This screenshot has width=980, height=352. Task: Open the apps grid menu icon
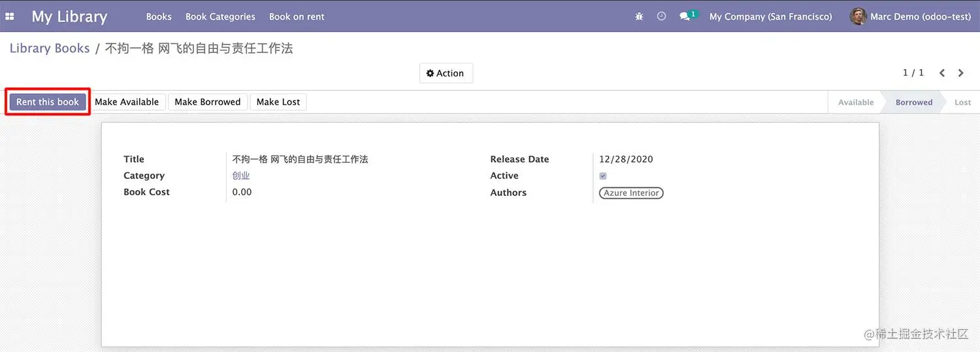(10, 16)
